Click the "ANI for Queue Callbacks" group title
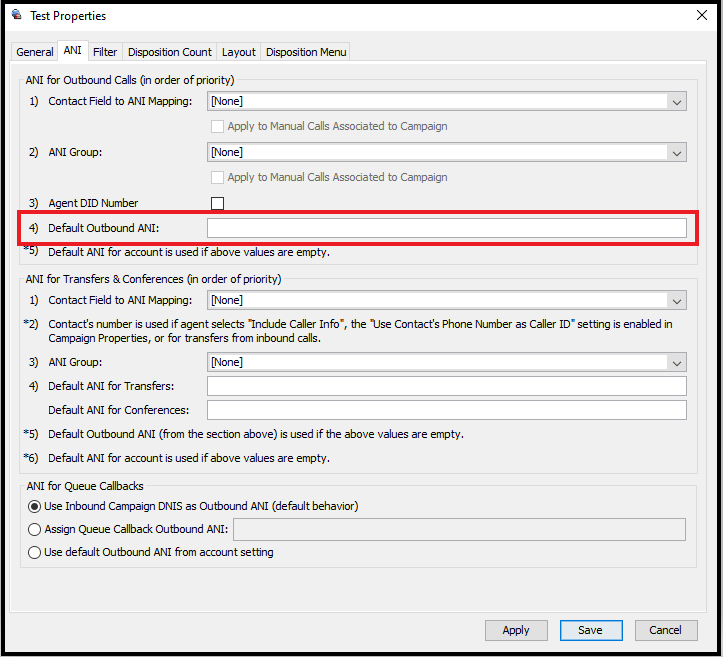The width and height of the screenshot is (723, 657). [85, 486]
